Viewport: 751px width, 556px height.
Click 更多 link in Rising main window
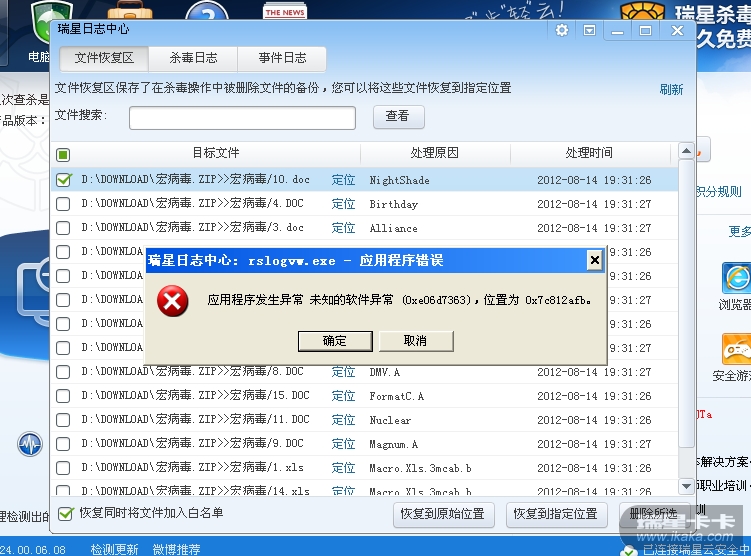(x=740, y=232)
